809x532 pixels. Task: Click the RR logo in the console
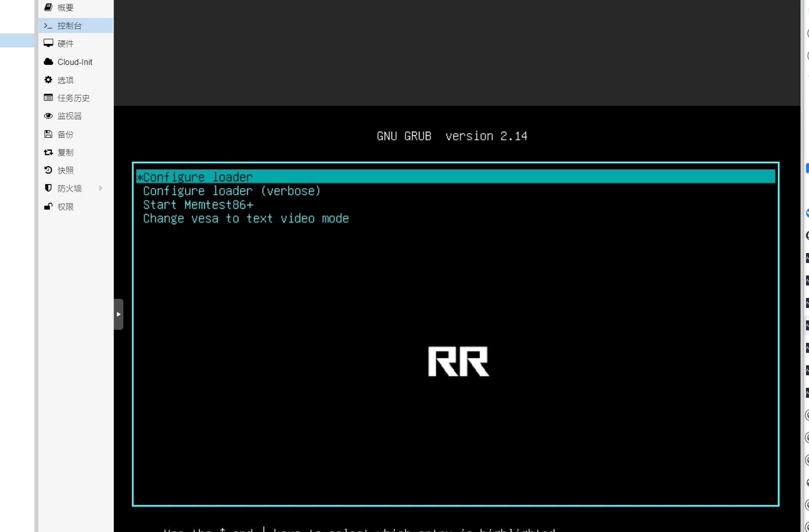[458, 361]
